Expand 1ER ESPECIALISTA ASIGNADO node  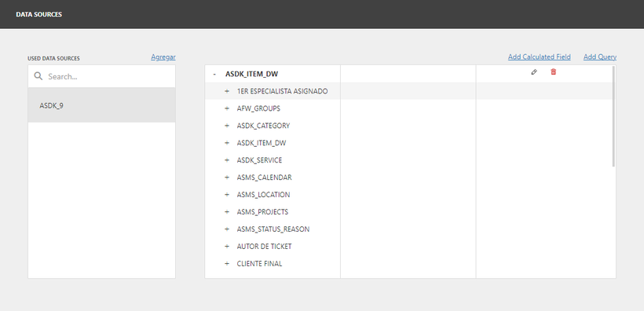pos(227,91)
